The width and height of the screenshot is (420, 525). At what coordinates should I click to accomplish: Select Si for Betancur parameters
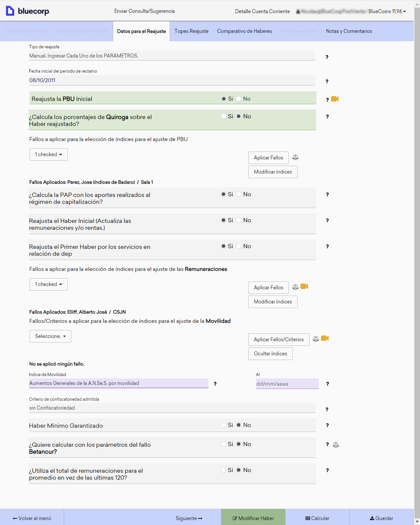pyautogui.click(x=224, y=444)
